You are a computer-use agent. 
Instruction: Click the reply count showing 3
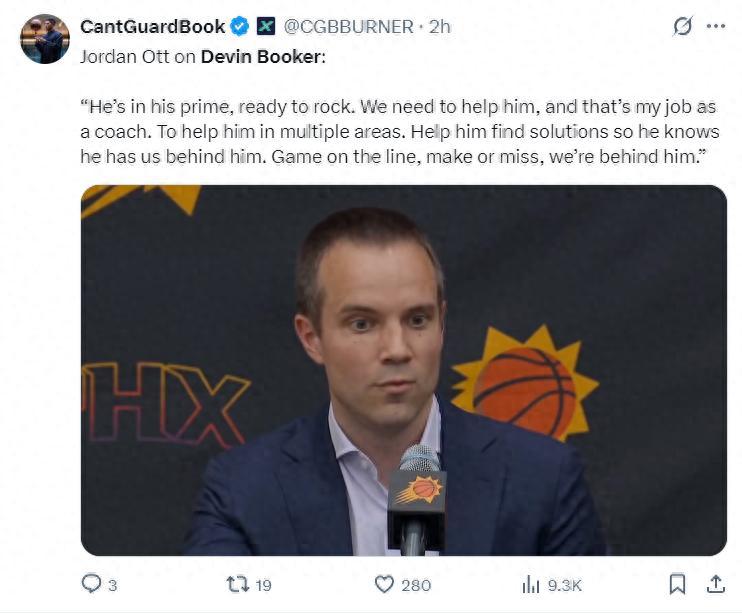112,585
